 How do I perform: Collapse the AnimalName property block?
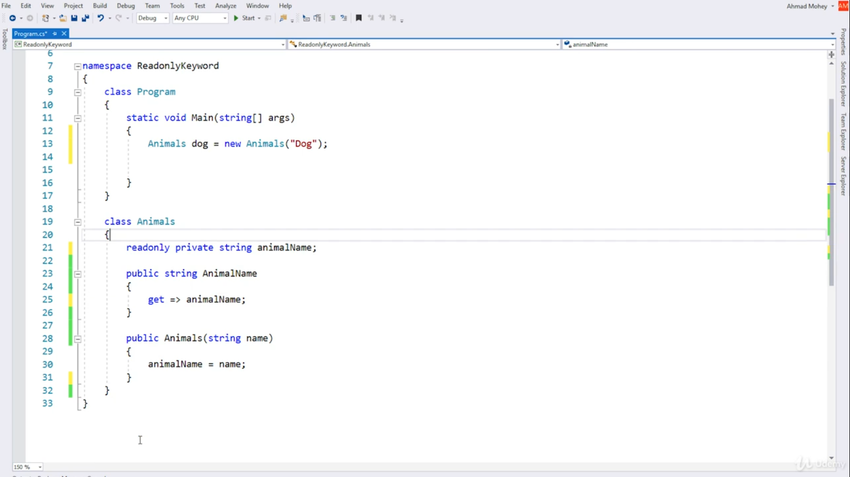tap(78, 274)
